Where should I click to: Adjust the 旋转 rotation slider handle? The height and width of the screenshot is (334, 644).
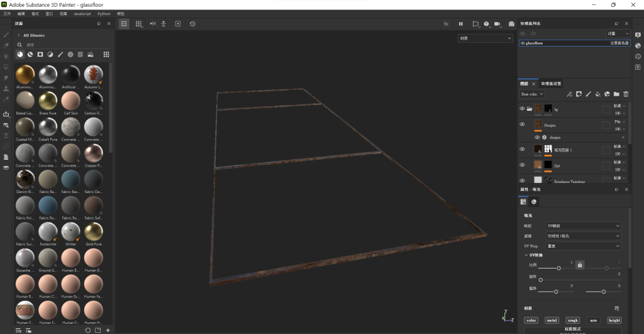tap(540, 280)
